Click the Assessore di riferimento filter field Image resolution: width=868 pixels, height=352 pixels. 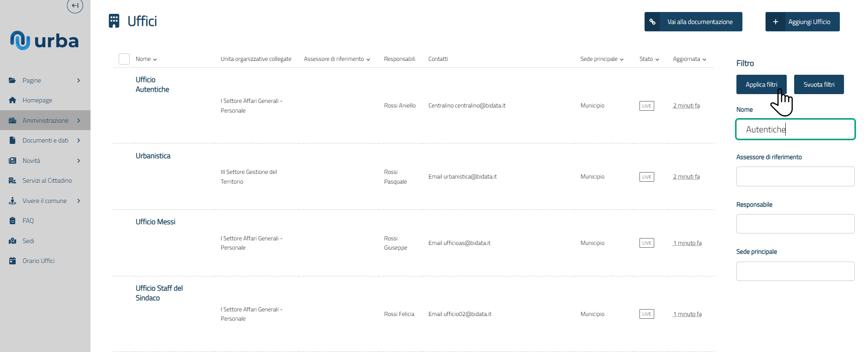pyautogui.click(x=795, y=176)
